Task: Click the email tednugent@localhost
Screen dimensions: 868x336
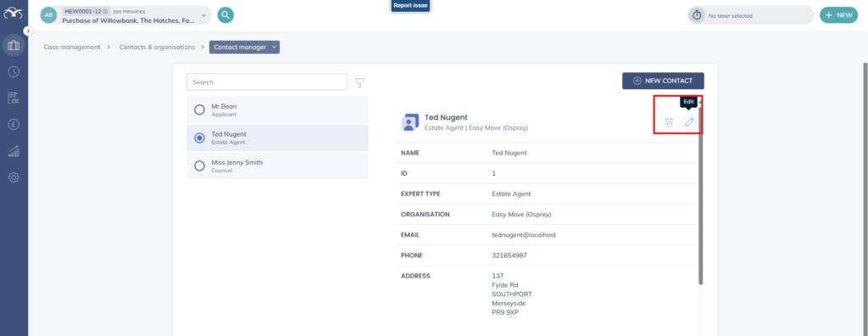Action: click(x=524, y=235)
